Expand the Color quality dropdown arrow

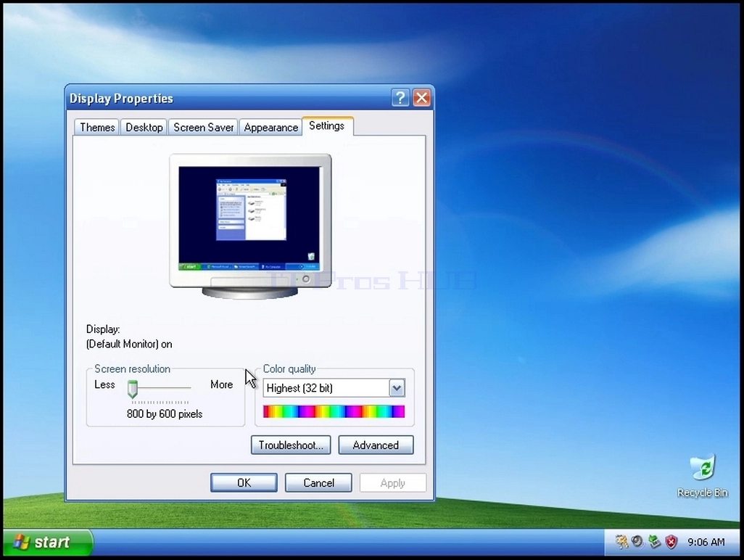pyautogui.click(x=397, y=388)
